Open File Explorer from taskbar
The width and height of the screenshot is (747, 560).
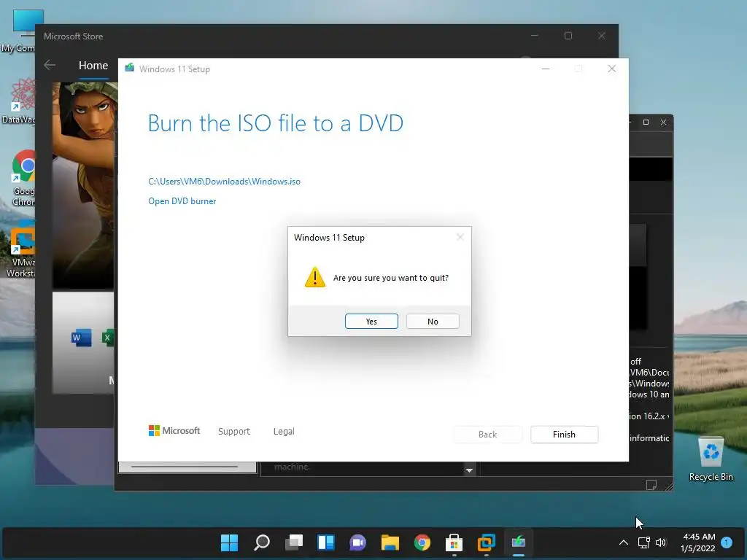(x=390, y=542)
